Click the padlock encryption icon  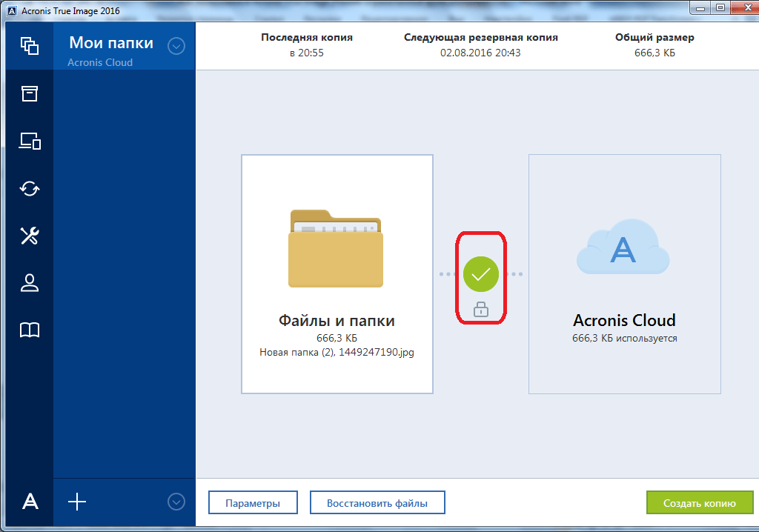pos(481,310)
